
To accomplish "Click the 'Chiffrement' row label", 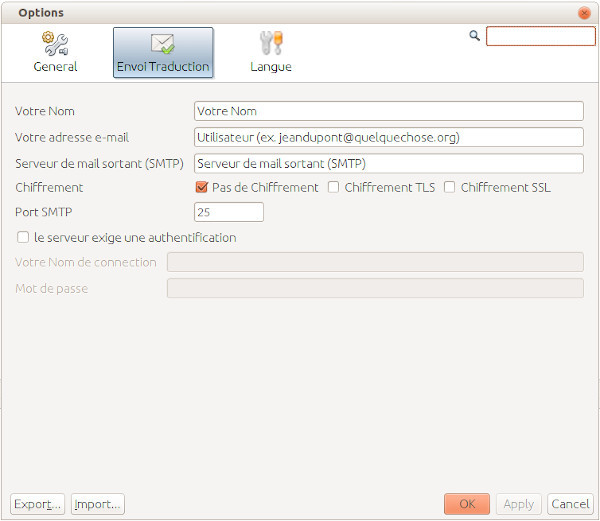I will 49,187.
